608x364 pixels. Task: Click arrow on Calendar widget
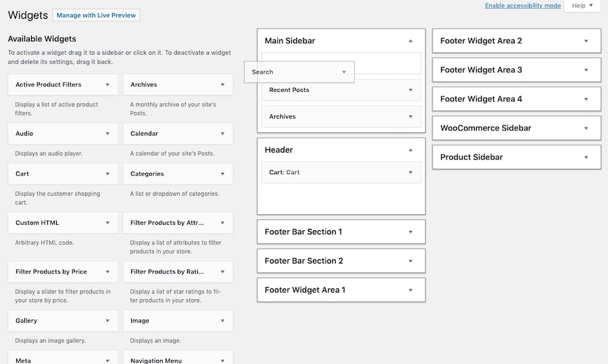click(x=222, y=134)
